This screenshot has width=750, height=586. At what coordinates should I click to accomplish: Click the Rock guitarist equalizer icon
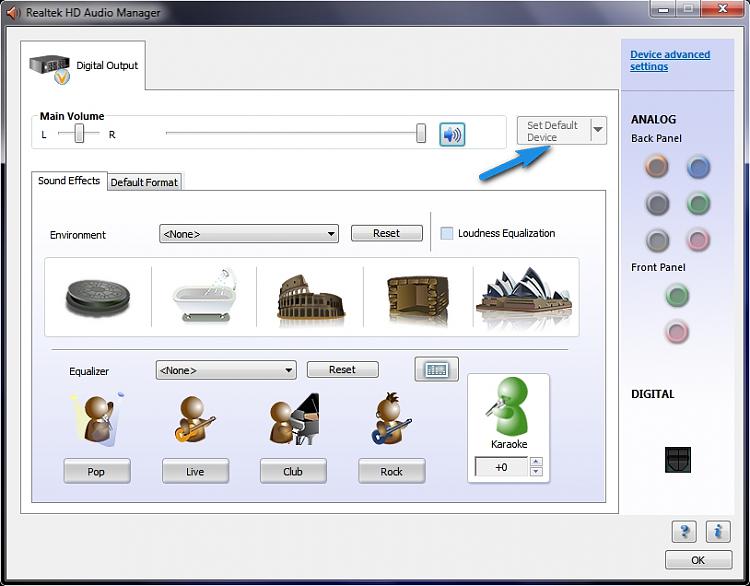click(391, 419)
